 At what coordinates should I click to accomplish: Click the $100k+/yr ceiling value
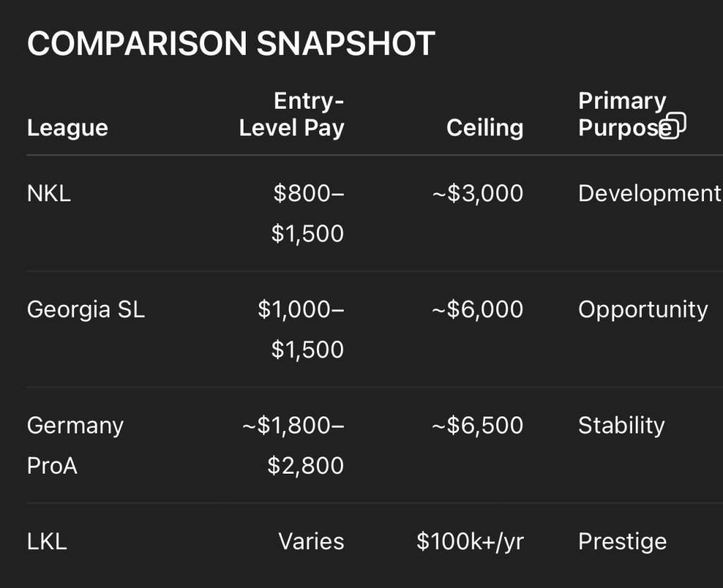pos(470,541)
